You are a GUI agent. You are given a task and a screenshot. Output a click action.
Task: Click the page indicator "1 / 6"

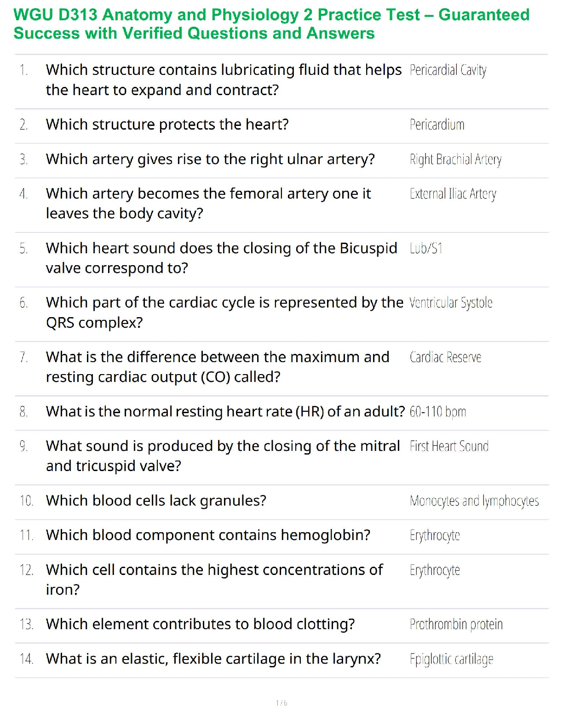click(x=281, y=703)
